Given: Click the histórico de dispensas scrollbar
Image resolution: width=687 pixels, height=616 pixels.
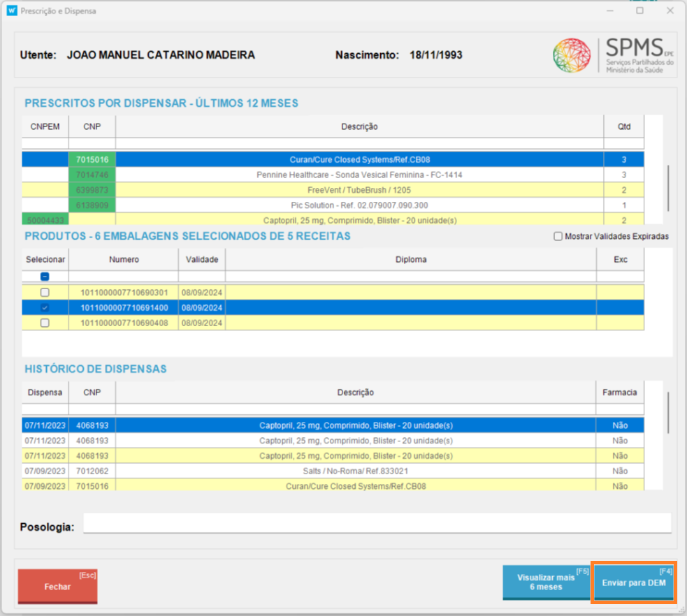Looking at the screenshot, I should pyautogui.click(x=668, y=412).
